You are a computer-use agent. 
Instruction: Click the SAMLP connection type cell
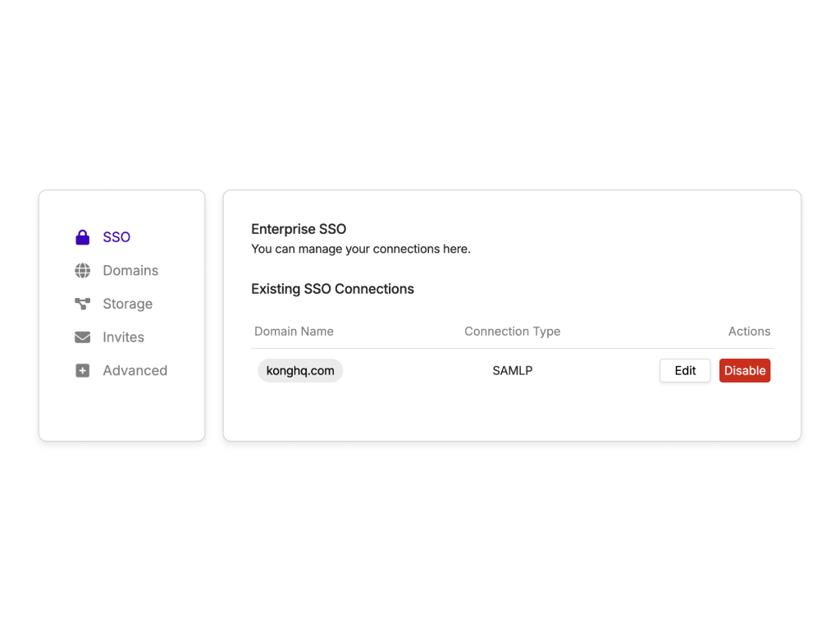coord(513,370)
